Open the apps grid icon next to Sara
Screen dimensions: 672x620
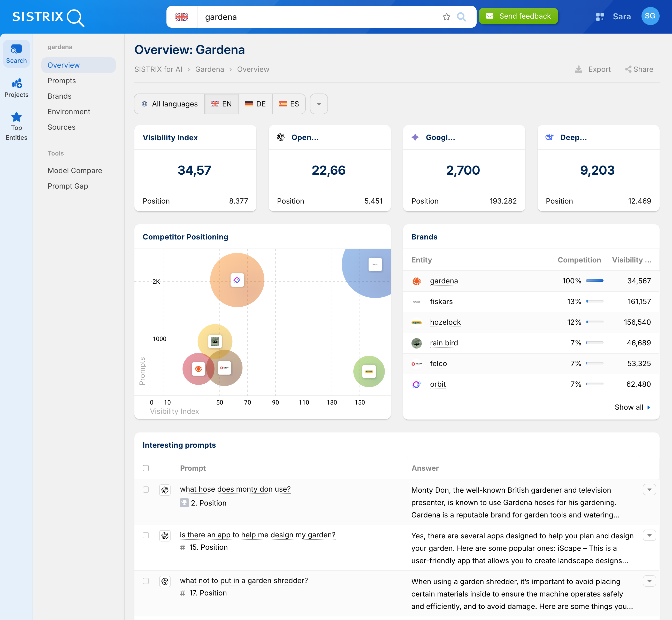pyautogui.click(x=599, y=17)
